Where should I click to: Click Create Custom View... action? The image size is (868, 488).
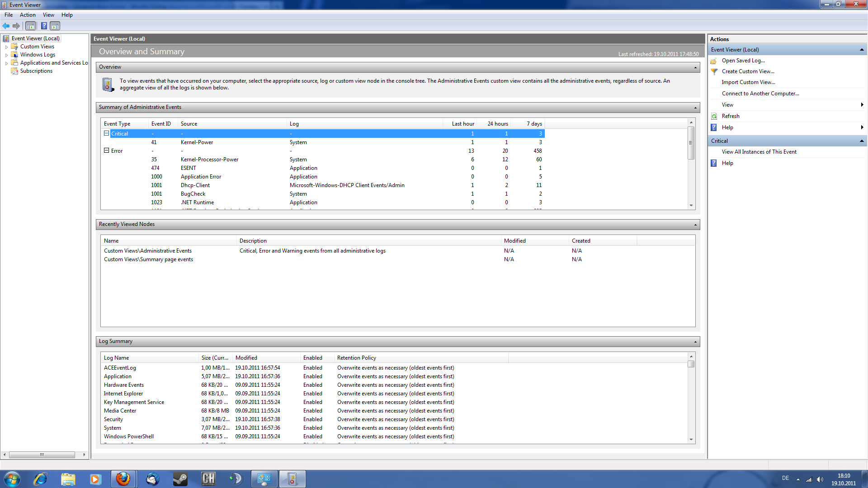click(x=748, y=71)
